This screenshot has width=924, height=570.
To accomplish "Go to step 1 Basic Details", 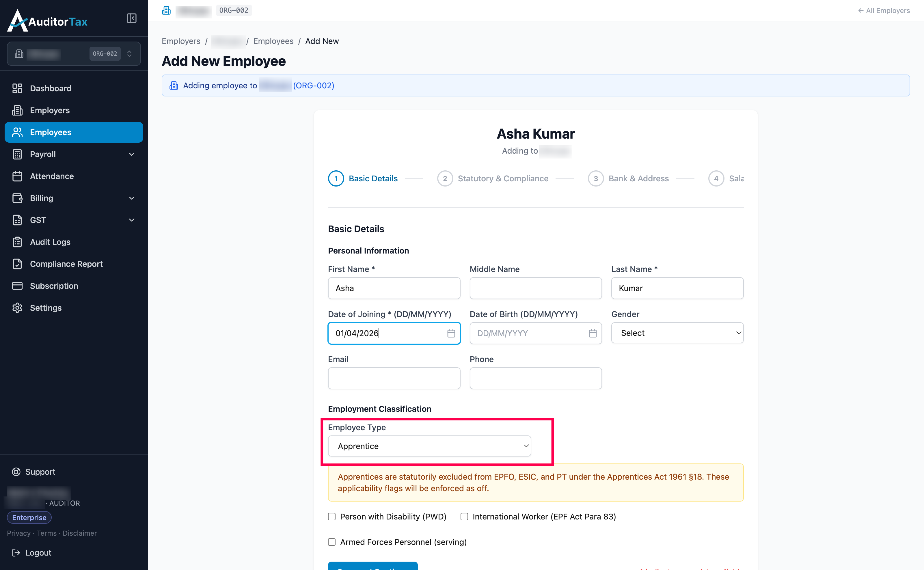I will pyautogui.click(x=363, y=178).
